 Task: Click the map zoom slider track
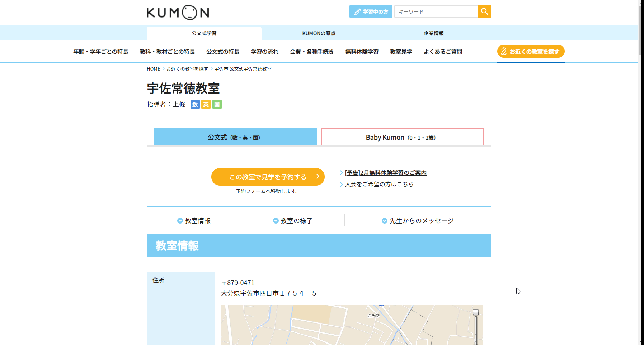click(x=476, y=330)
